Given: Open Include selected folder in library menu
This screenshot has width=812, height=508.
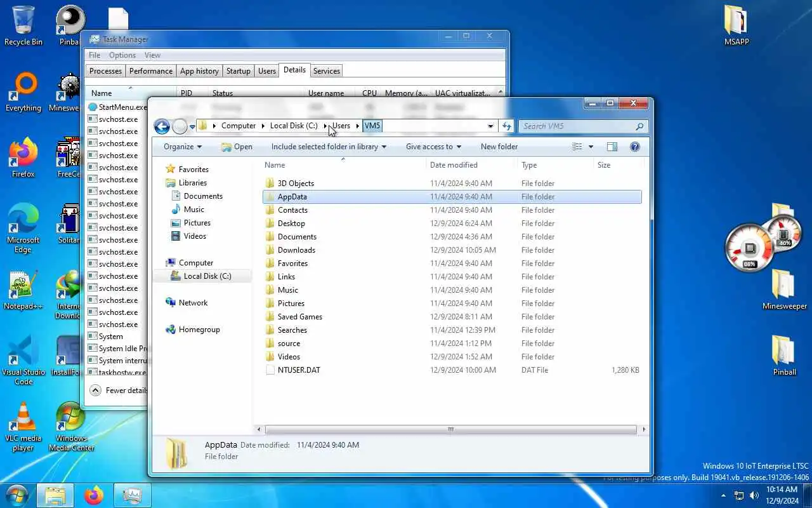Looking at the screenshot, I should pos(329,147).
